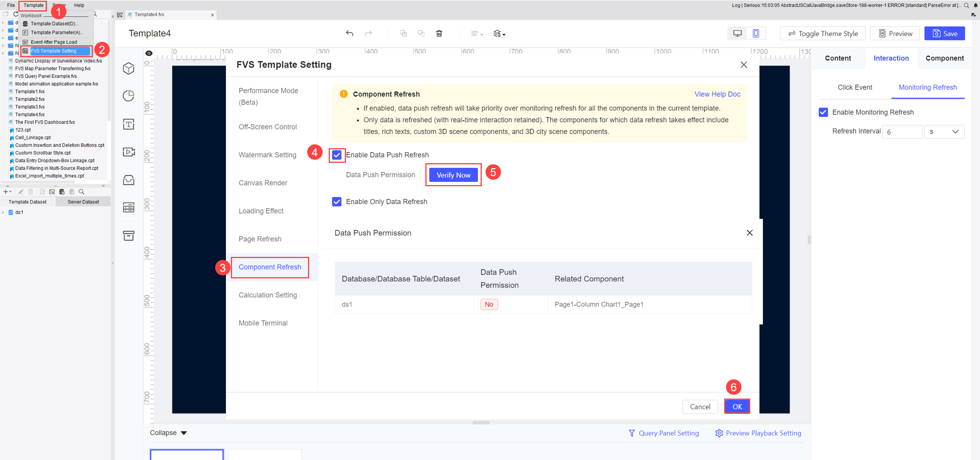Open the View Help Doc link
This screenshot has height=460, width=980.
[717, 94]
